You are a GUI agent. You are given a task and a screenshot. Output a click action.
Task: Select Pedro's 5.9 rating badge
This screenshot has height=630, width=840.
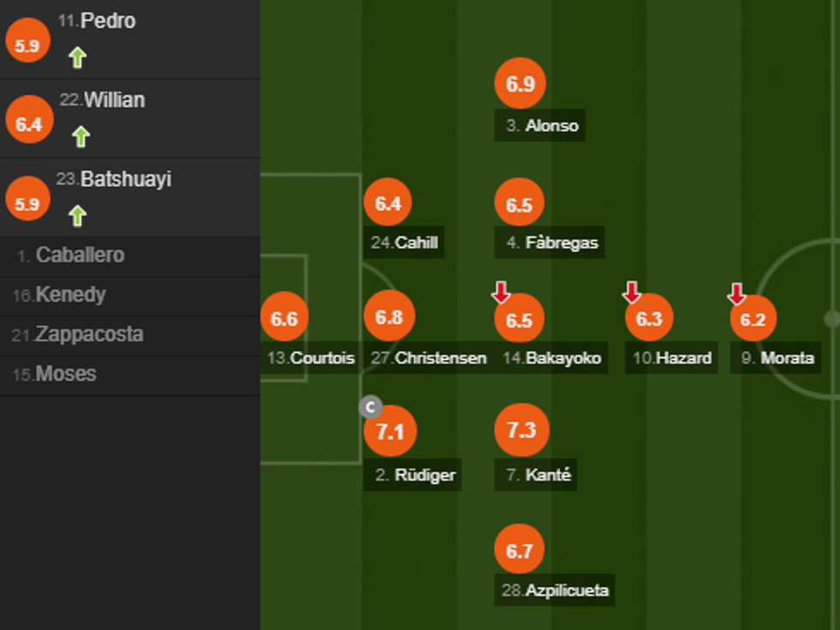point(27,45)
